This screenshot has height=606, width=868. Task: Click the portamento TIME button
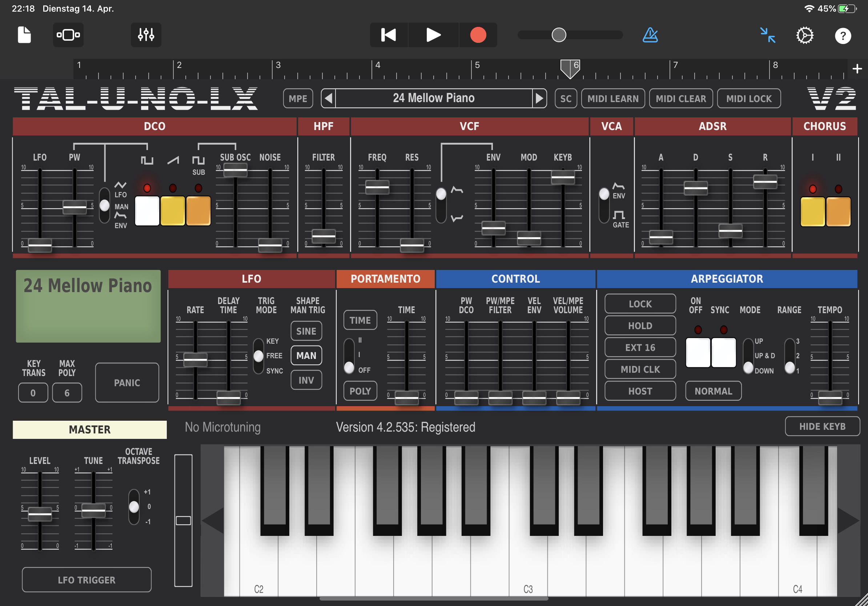coord(360,320)
